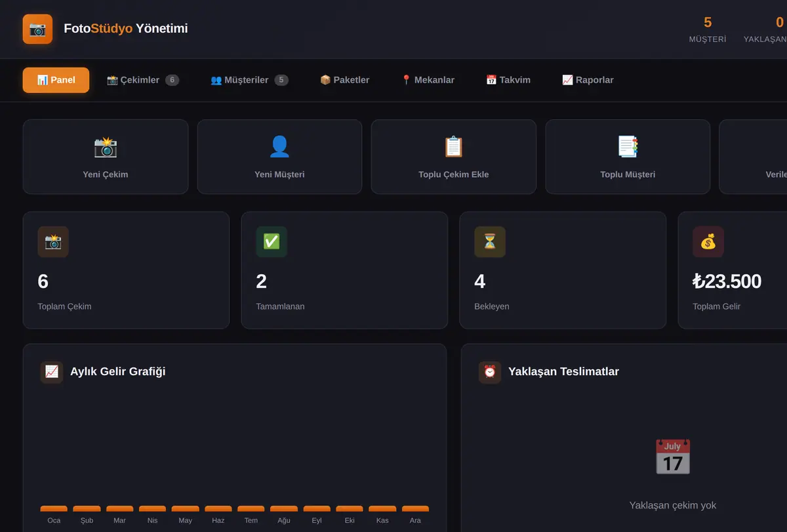Click the camera icon on Yeni Çekim card
Image resolution: width=787 pixels, height=532 pixels.
coord(106,146)
